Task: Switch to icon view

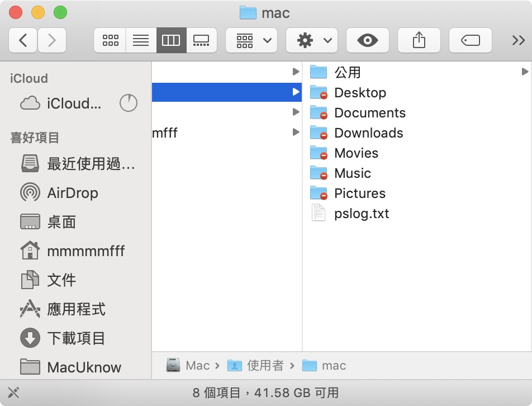Action: pyautogui.click(x=110, y=40)
